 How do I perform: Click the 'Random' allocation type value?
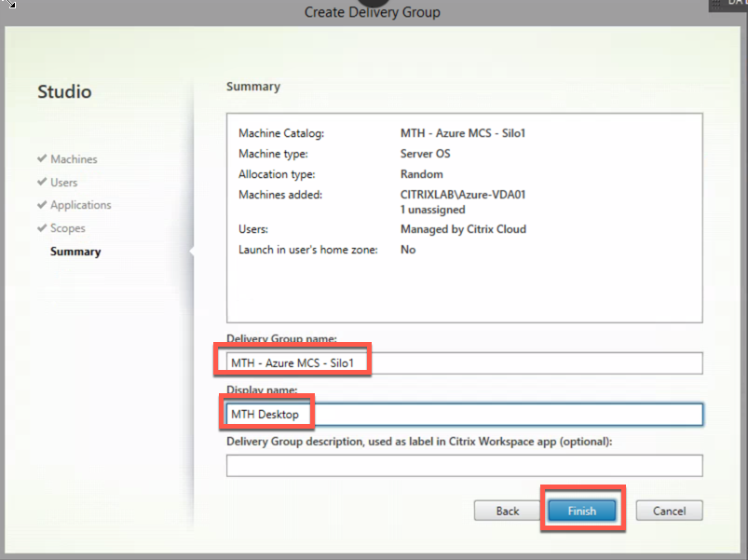click(422, 174)
